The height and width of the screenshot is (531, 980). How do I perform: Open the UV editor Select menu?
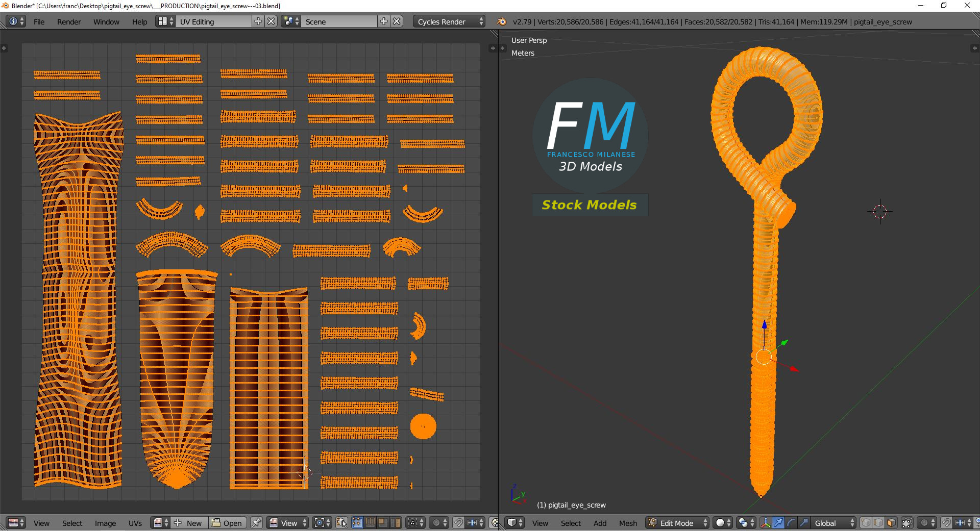72,523
